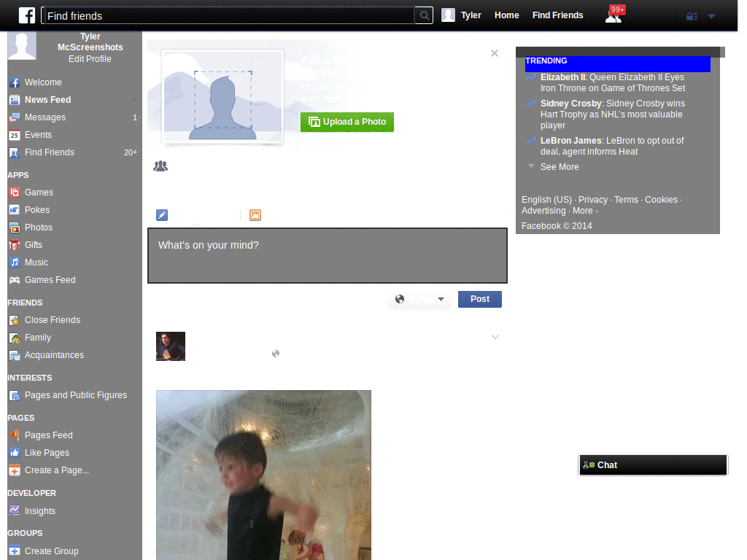Click the Find Friends sidebar icon
The height and width of the screenshot is (560, 747).
point(15,153)
